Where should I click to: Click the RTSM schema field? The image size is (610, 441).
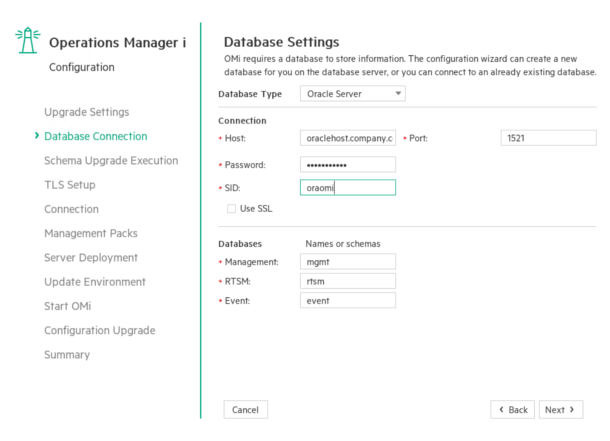pos(348,281)
